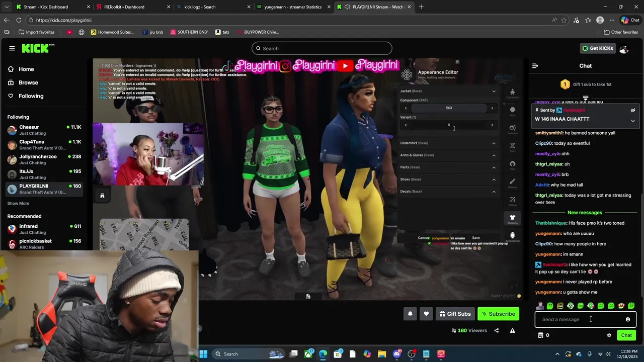Focus the Kick search box
Image resolution: width=644 pixels, height=362 pixels.
[322, 48]
